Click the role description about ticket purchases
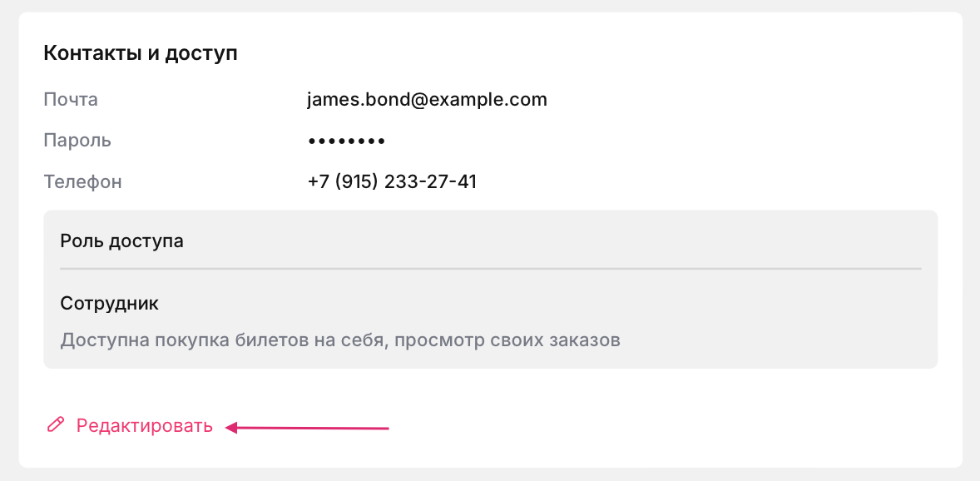 pyautogui.click(x=340, y=340)
